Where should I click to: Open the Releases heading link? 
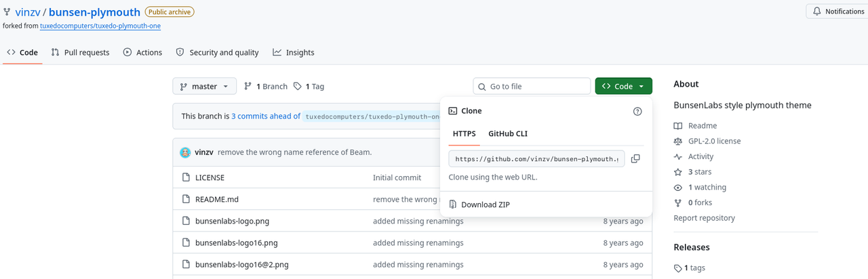[x=692, y=247]
